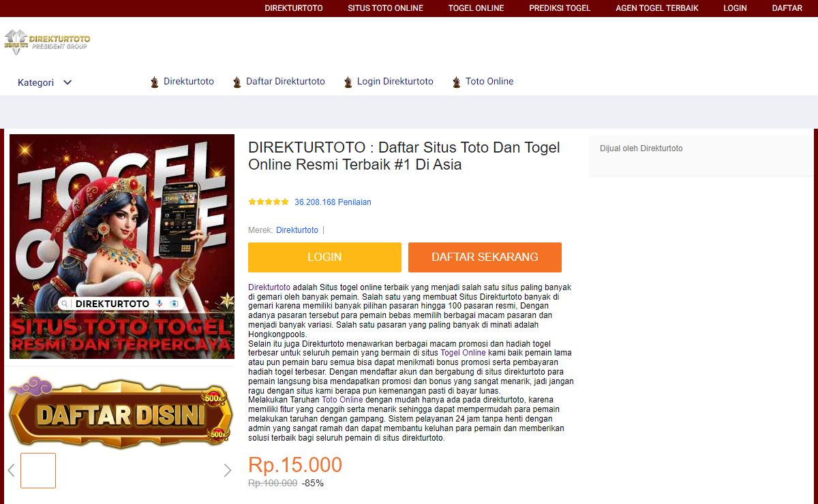This screenshot has height=504, width=818.
Task: Expand the Kategori dropdown
Action: click(45, 82)
